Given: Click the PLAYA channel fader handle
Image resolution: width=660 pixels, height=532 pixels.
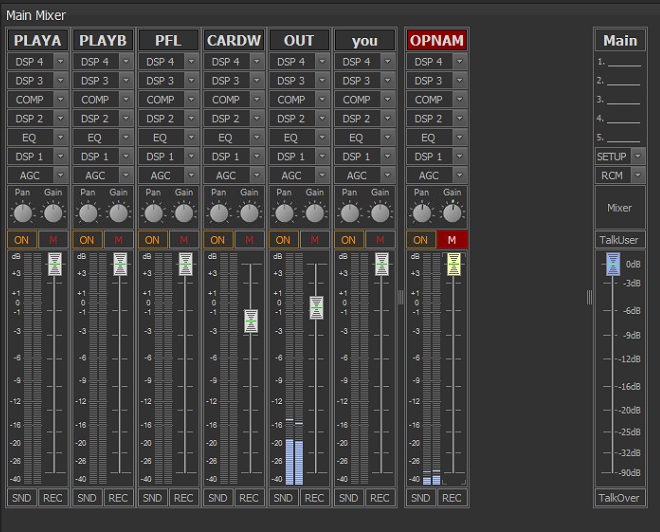Looking at the screenshot, I should click(55, 264).
